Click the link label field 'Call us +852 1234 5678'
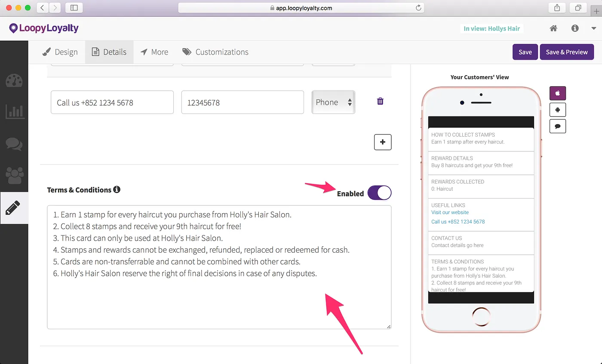602x364 pixels. 112,102
